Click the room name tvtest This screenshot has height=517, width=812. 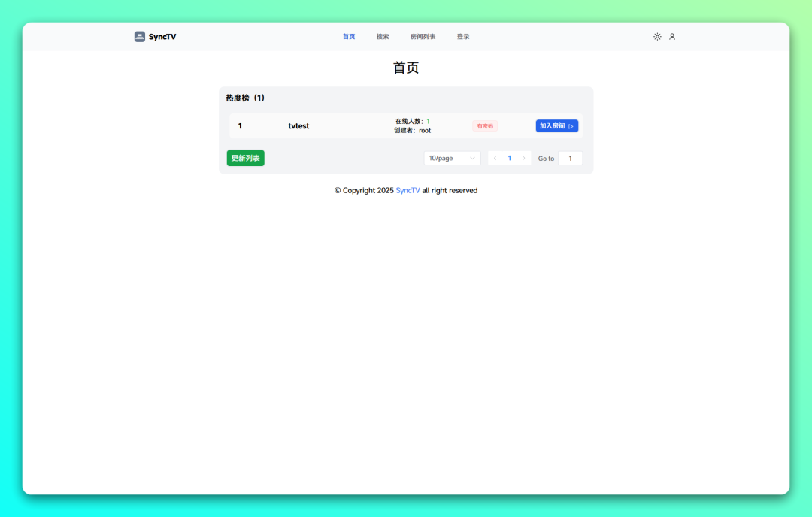coord(298,125)
